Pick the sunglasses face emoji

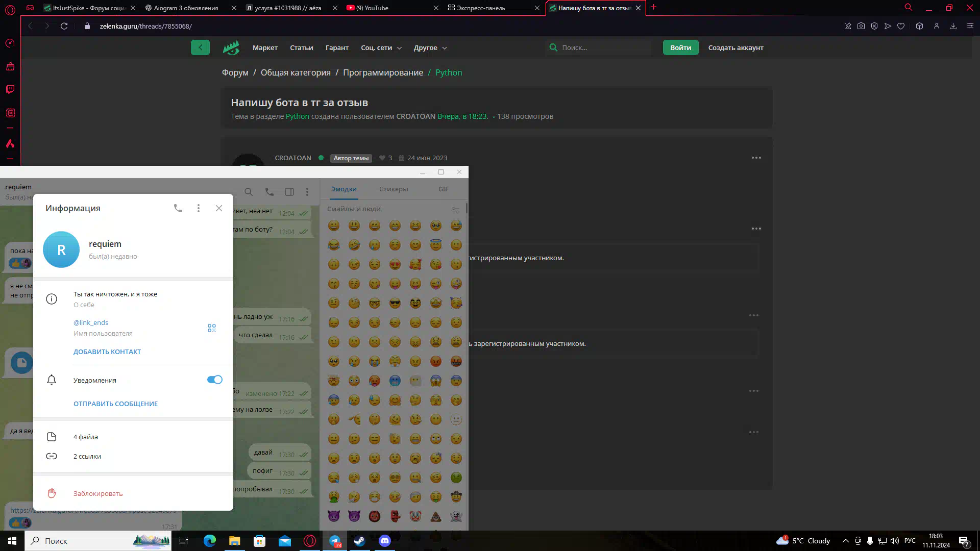point(395,303)
